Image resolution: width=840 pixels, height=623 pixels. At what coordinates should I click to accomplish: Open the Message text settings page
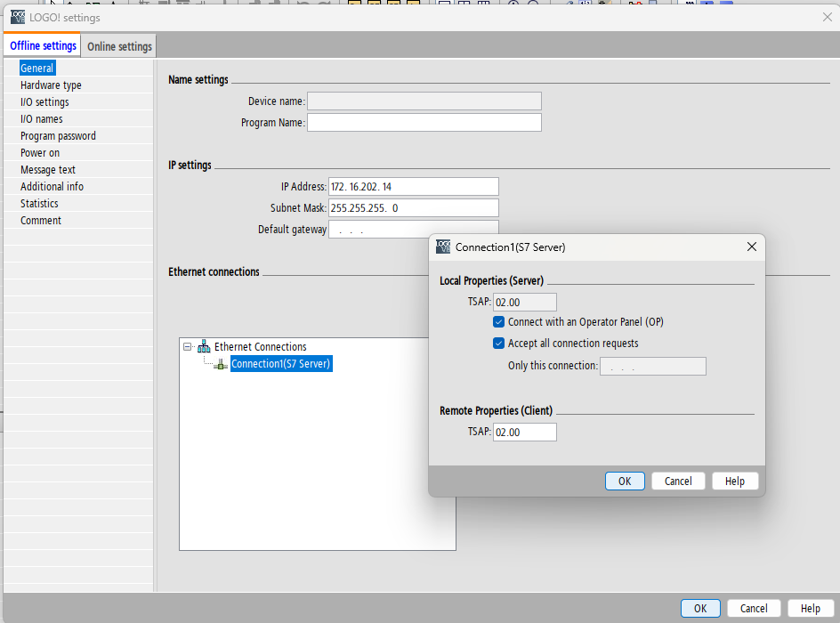[x=48, y=170]
